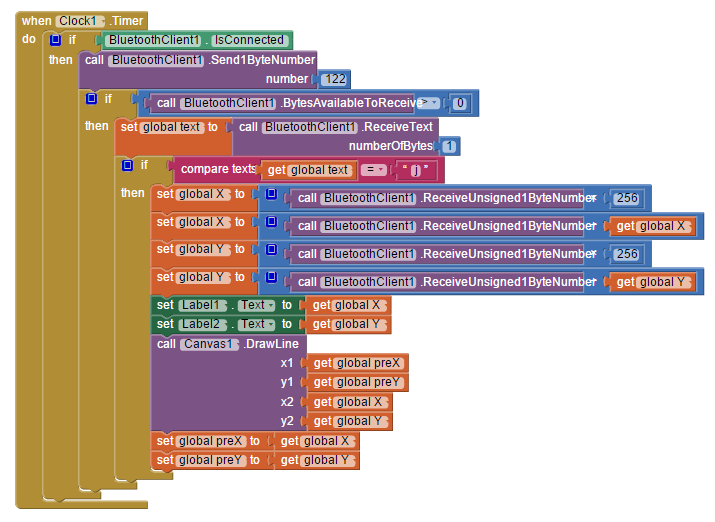Open the greater-than comparison operator dropdown
The image size is (715, 522).
click(429, 103)
